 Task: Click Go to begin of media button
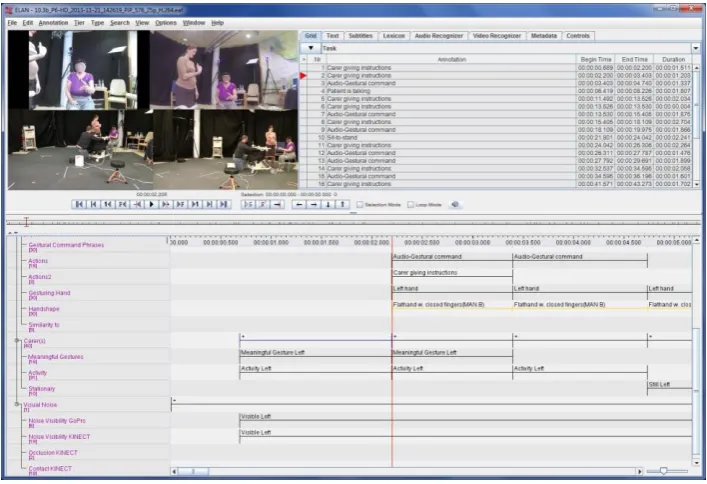(x=79, y=204)
